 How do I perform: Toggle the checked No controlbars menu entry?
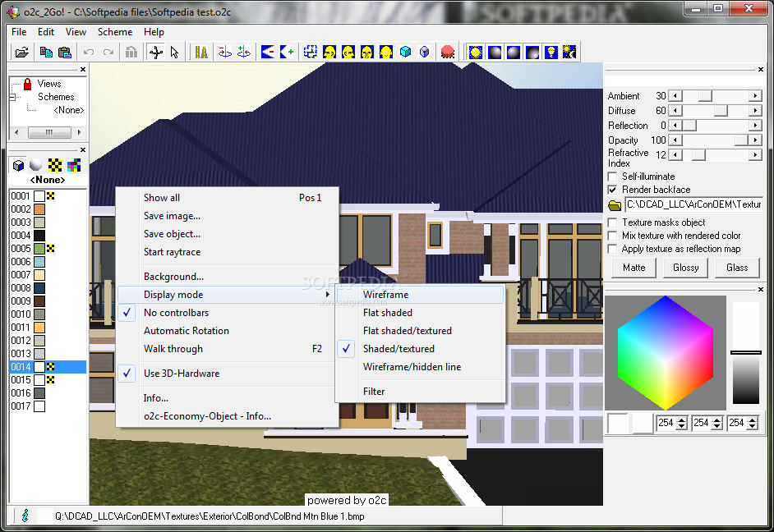tap(227, 313)
